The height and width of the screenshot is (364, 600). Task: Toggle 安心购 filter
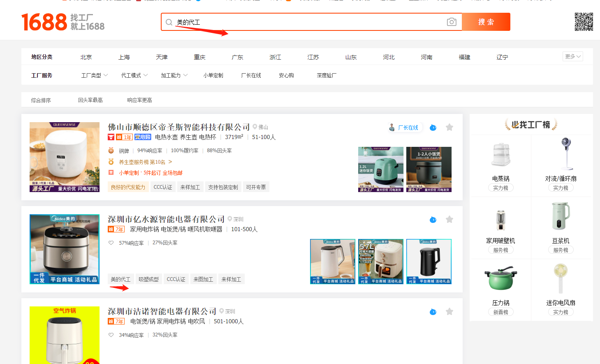point(286,75)
